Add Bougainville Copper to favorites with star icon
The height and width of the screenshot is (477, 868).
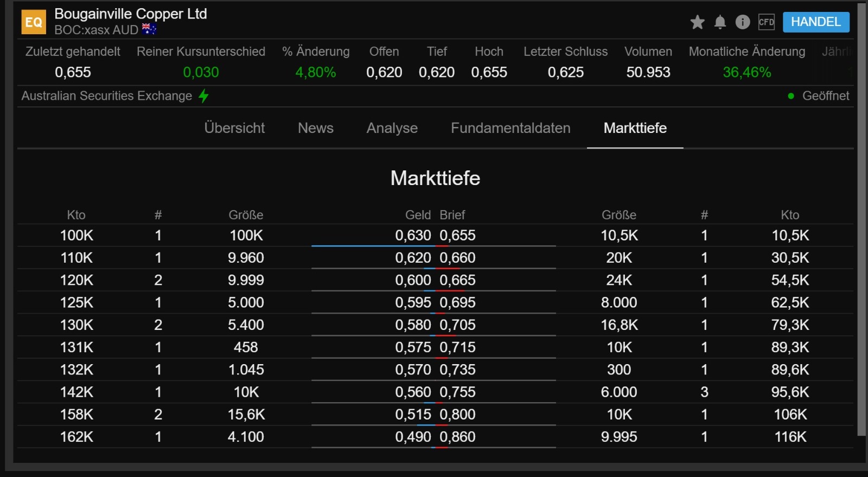(698, 22)
